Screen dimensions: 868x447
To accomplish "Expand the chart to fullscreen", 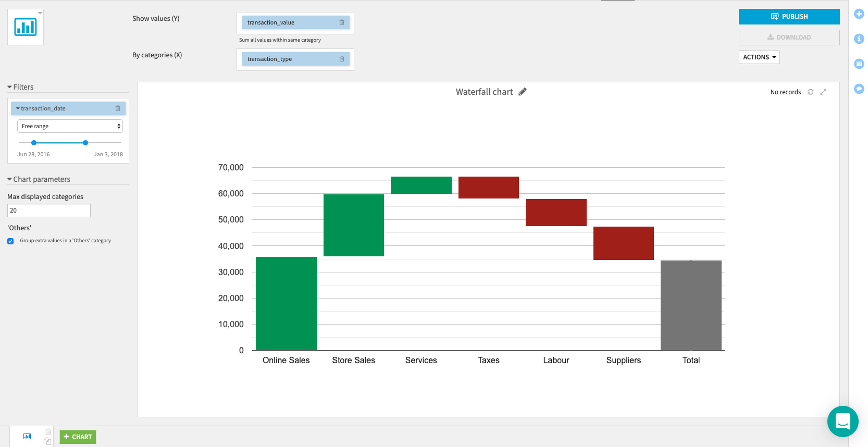I will pos(823,92).
